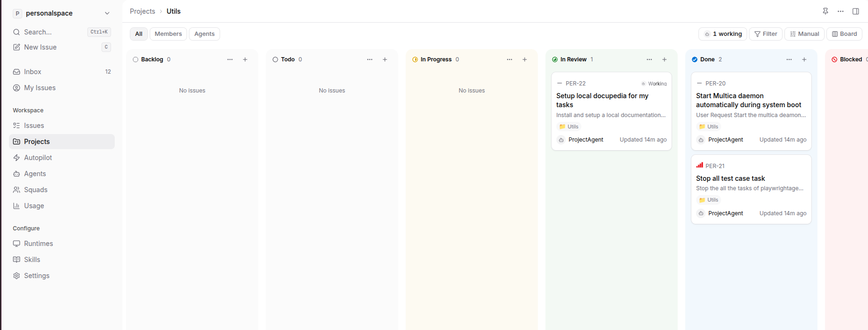868x330 pixels.
Task: Go to My Issues
Action: coord(62,88)
